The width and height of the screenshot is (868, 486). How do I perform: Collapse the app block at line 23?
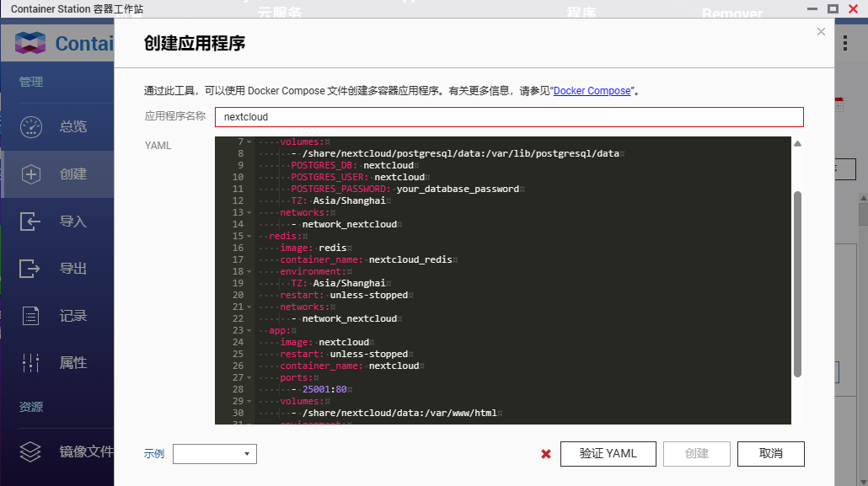click(251, 331)
